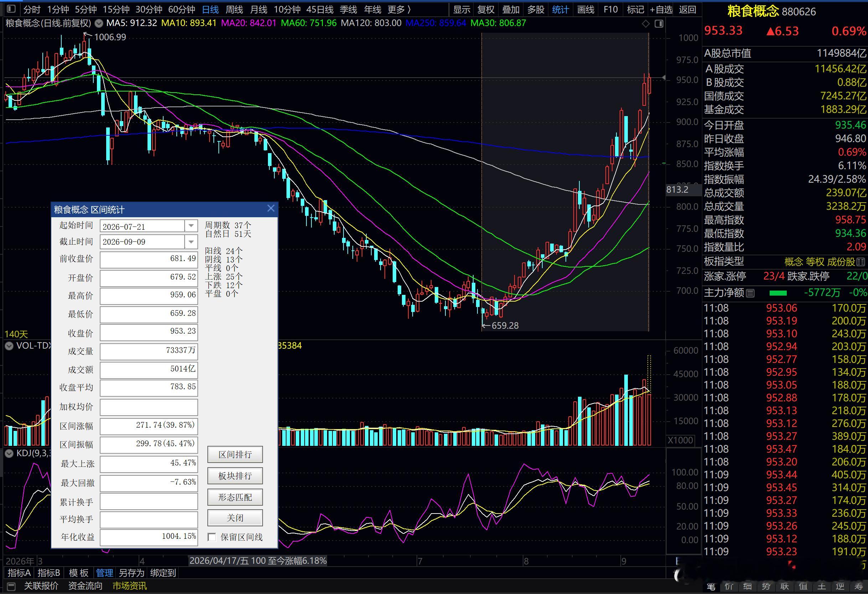Click the 叠加 toolbar item
The width and height of the screenshot is (868, 594).
click(511, 9)
